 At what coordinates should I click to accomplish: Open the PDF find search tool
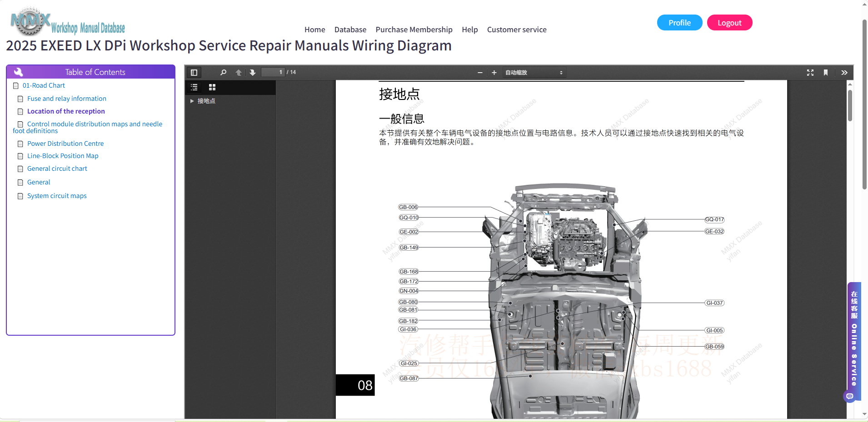click(x=223, y=73)
